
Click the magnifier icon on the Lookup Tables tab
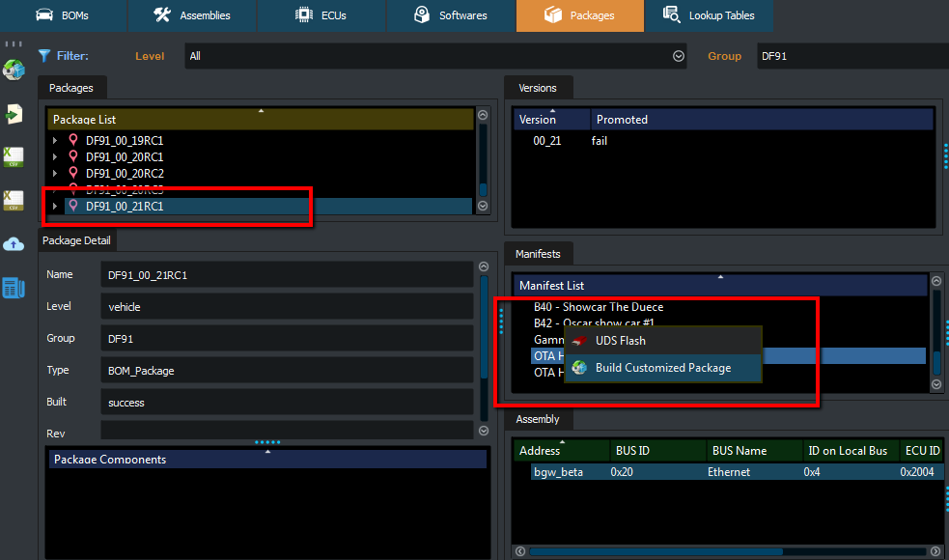(x=671, y=14)
